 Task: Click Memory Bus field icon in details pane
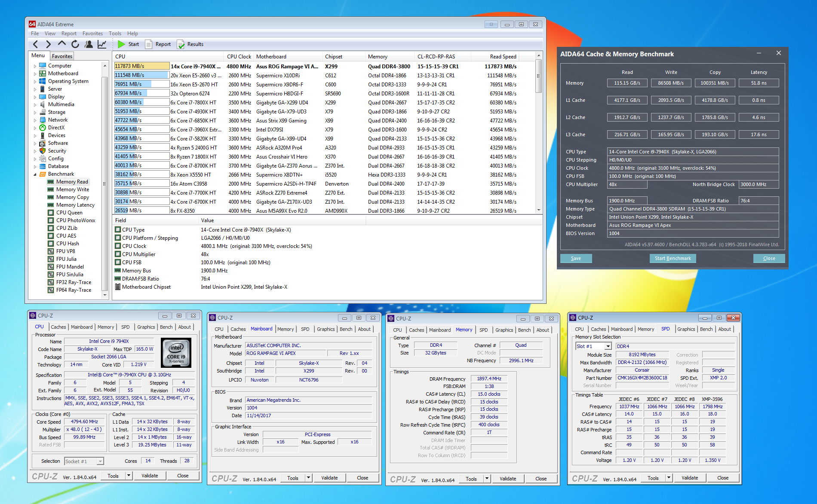(x=118, y=271)
